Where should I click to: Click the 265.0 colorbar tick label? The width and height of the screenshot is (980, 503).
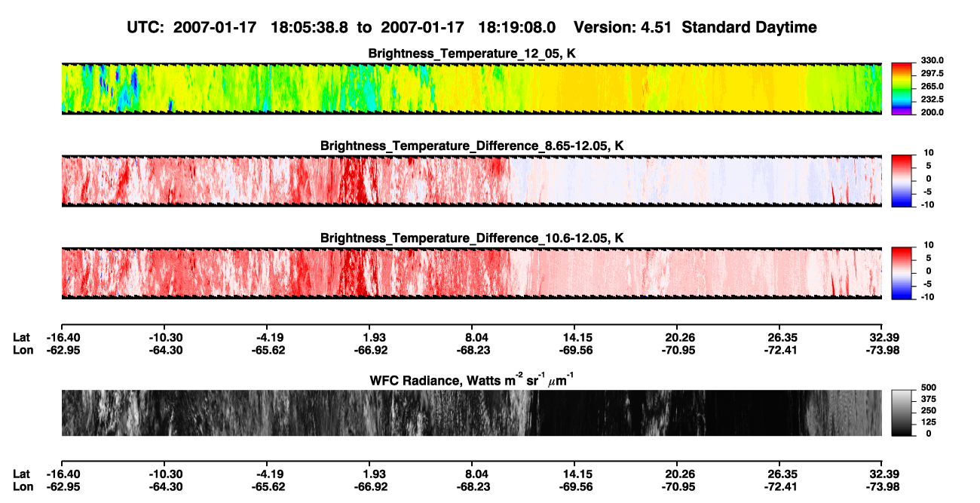click(933, 86)
